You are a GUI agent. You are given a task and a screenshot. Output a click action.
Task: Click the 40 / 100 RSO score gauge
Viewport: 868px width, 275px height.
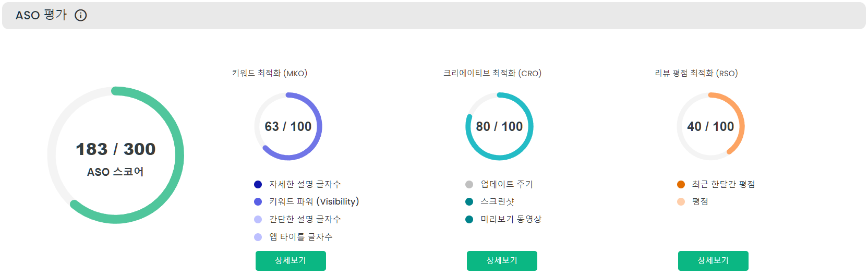(710, 126)
